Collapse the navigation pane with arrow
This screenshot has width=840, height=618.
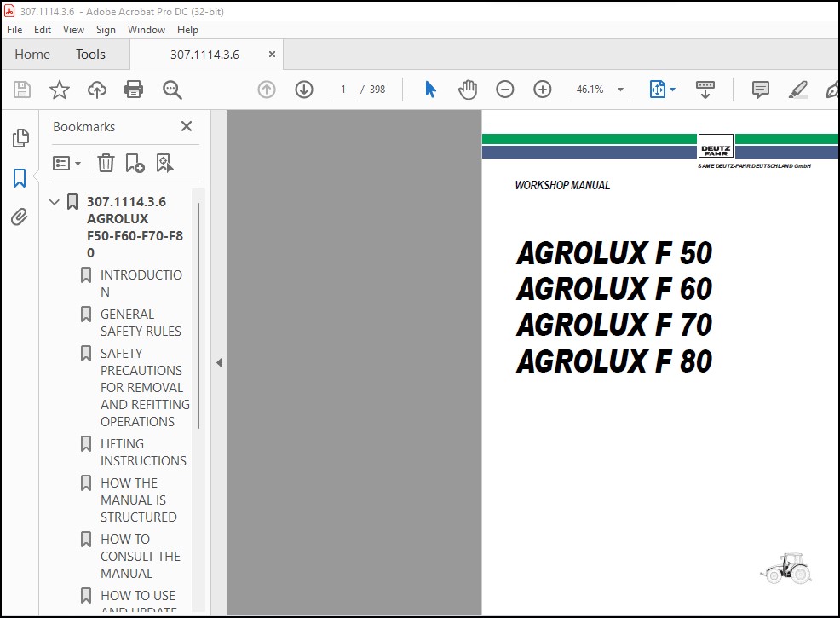219,363
